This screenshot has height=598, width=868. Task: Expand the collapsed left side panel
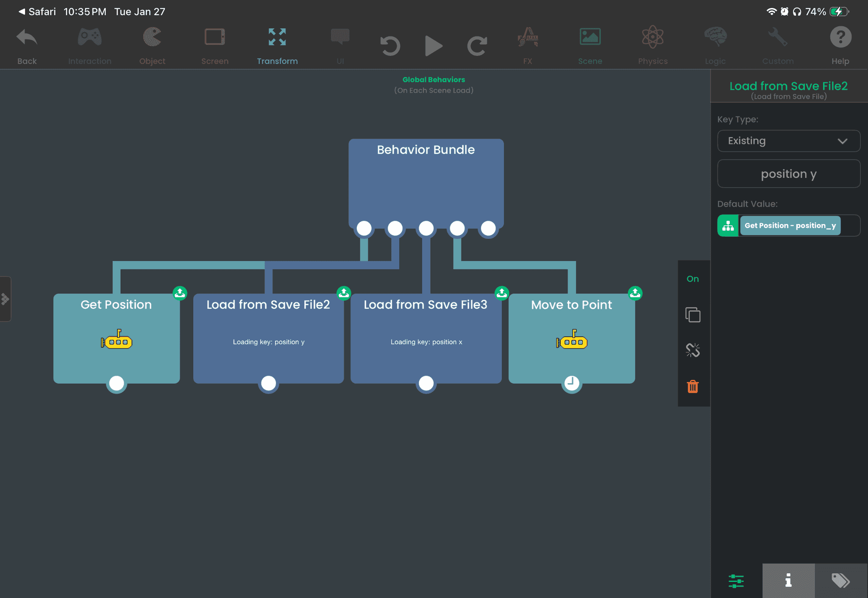5,299
